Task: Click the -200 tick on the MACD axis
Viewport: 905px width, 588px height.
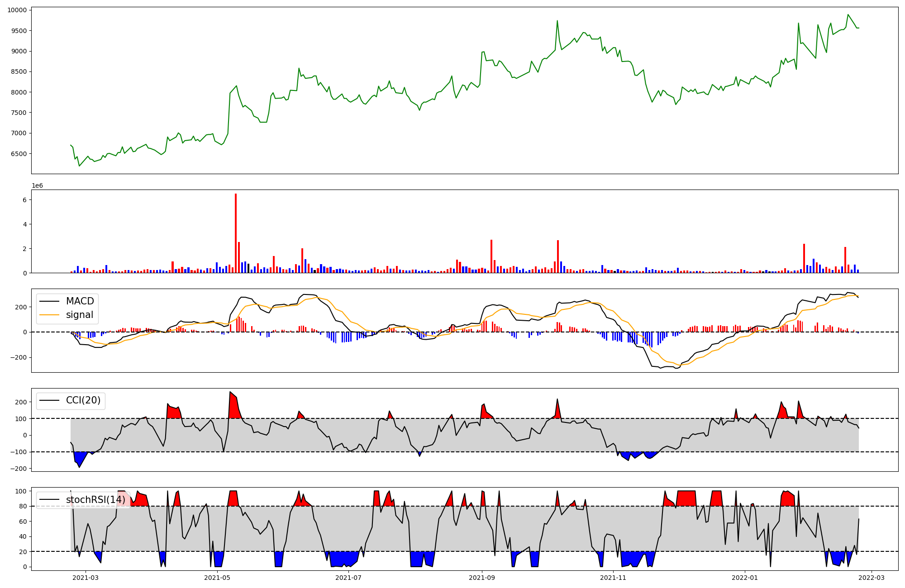Action: [x=19, y=357]
